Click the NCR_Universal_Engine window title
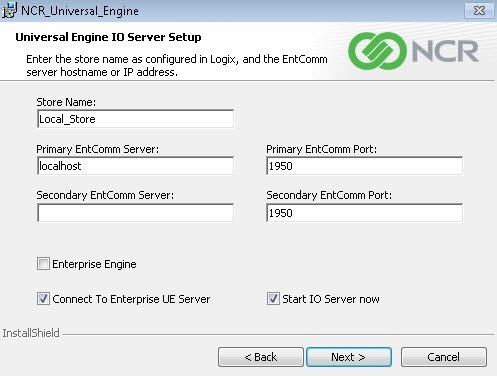Viewport: 497px width, 376px height. tap(80, 11)
